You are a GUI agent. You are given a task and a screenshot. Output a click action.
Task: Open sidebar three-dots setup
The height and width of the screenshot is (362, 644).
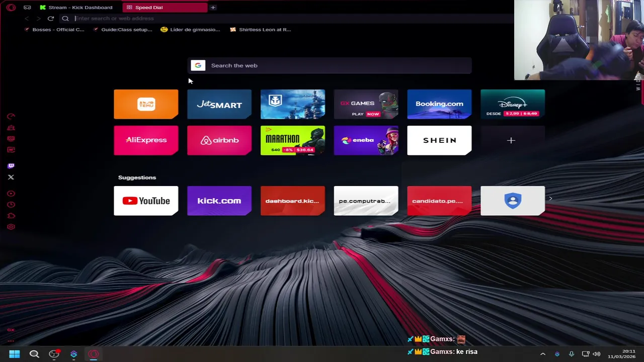[x=11, y=341]
